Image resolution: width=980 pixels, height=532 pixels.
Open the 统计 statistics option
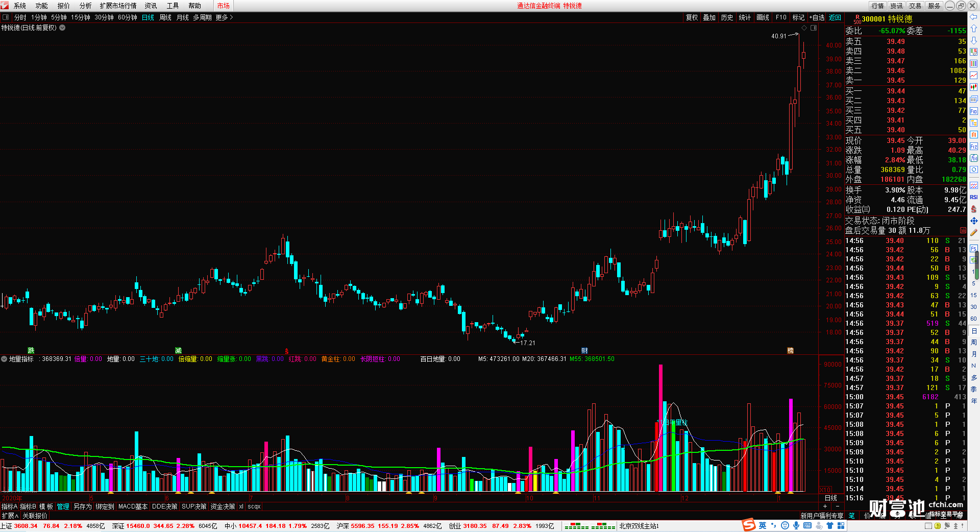point(745,17)
